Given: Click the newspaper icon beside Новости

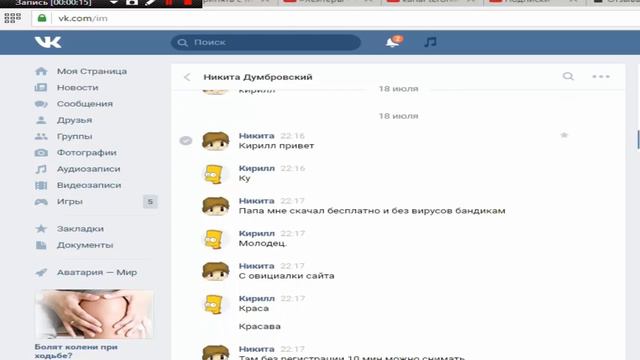Looking at the screenshot, I should [41, 87].
